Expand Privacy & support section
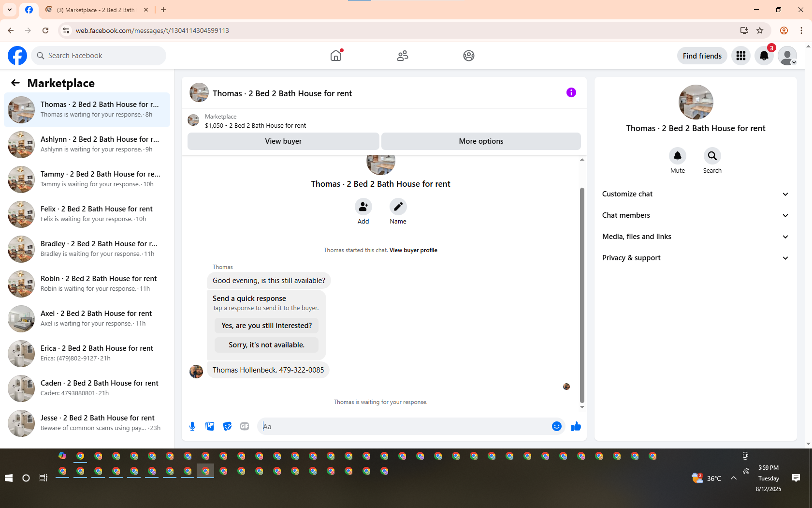The image size is (812, 508). click(x=696, y=258)
